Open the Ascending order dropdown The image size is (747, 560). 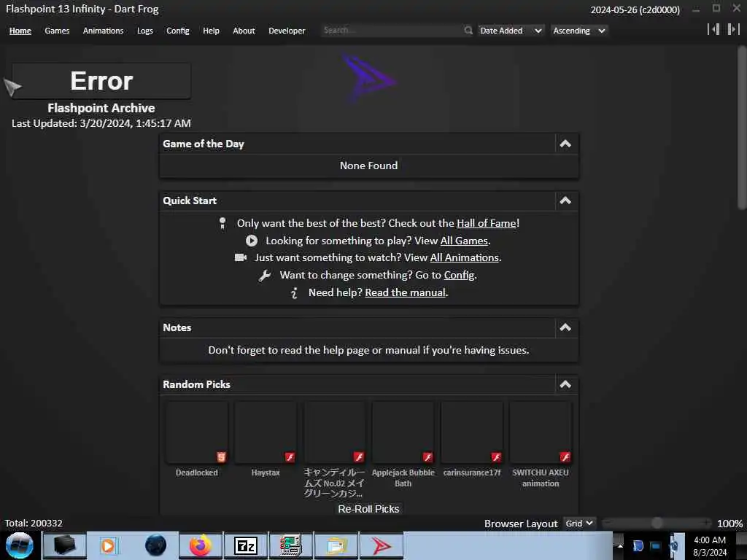pos(578,31)
